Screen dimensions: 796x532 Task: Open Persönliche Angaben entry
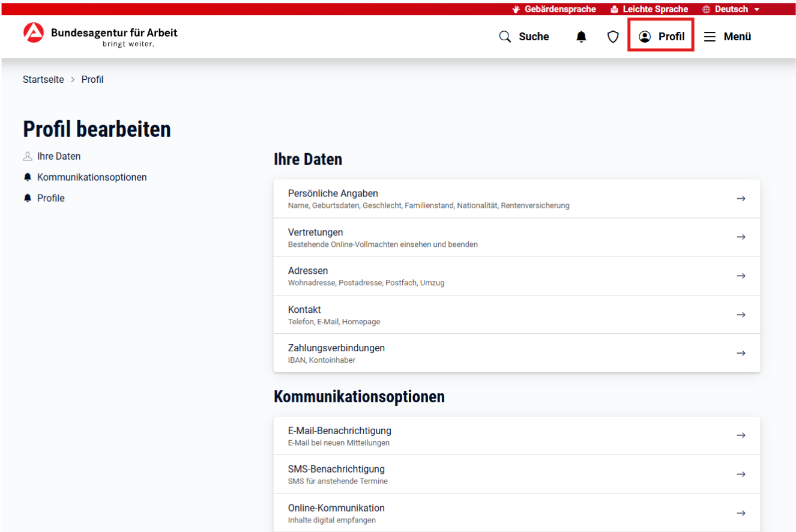coord(517,199)
